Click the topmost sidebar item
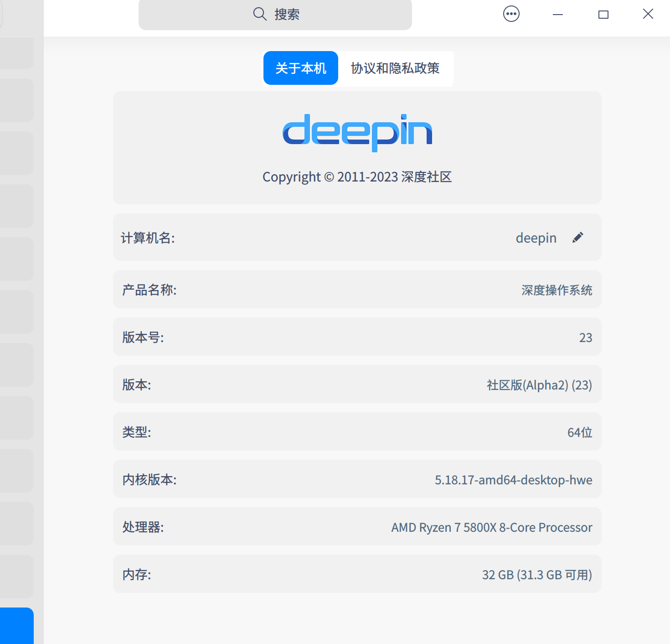This screenshot has height=644, width=670. coord(17,52)
